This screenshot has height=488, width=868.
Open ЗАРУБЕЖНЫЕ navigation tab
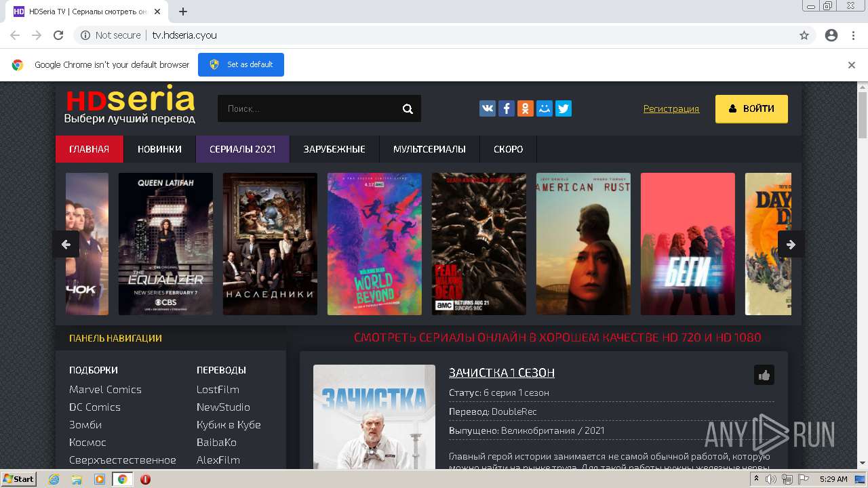[x=334, y=149]
